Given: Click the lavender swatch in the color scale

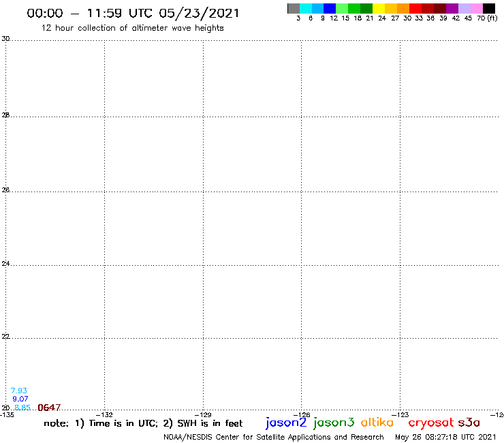Looking at the screenshot, I should (464, 8).
